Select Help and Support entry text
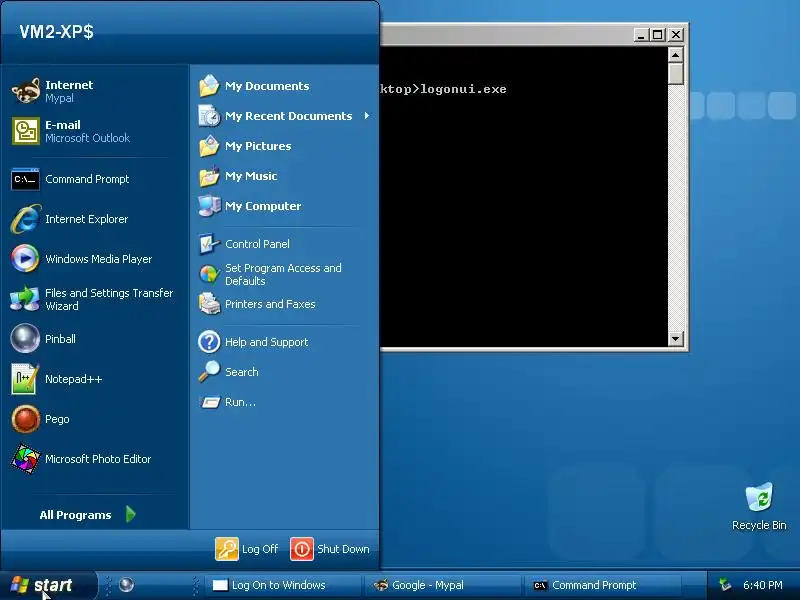 tap(266, 342)
